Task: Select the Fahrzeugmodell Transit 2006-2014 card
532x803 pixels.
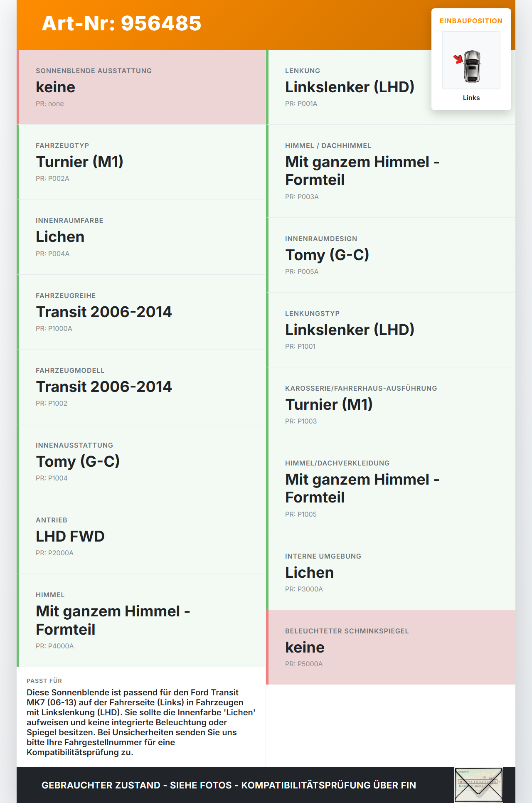Action: point(141,387)
